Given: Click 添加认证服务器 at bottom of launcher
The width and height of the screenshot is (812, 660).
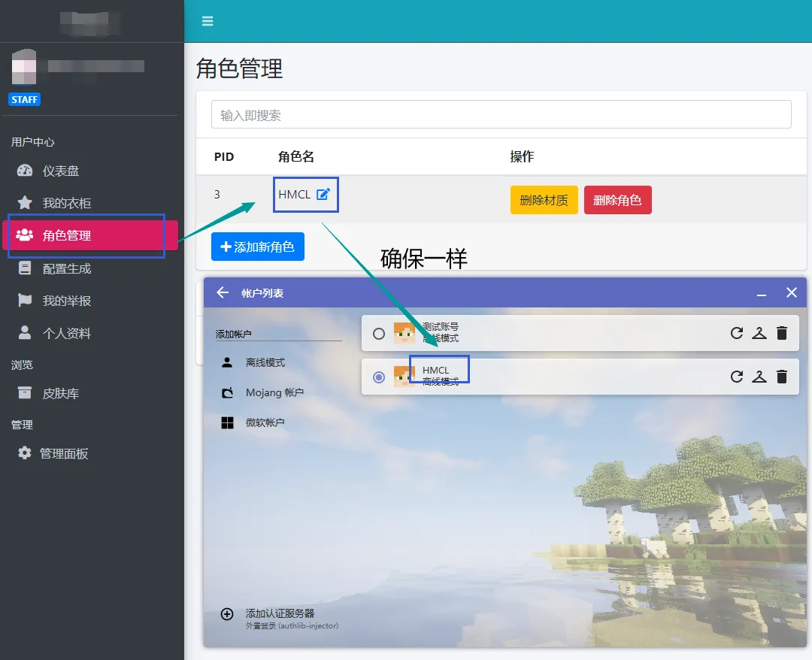Looking at the screenshot, I should [279, 614].
